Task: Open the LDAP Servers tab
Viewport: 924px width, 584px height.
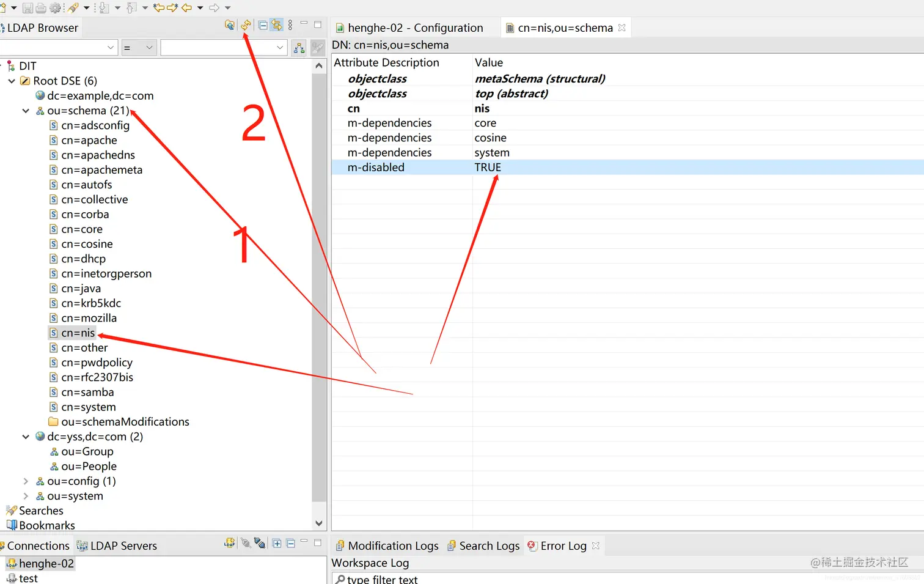Action: [117, 545]
